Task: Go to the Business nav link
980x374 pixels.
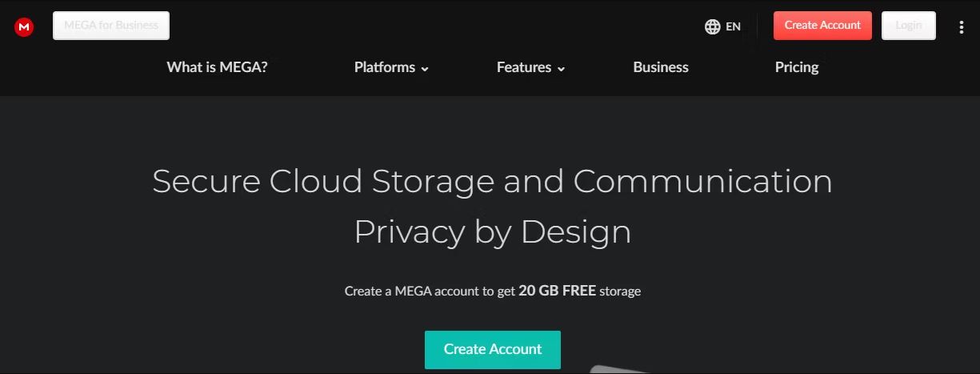Action: (661, 67)
